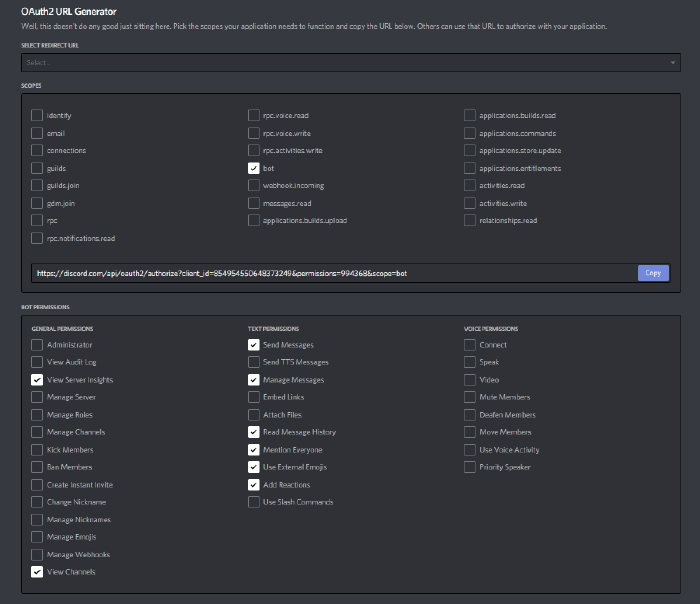Disable Use External Emojis permission
The image size is (700, 604).
[x=254, y=467]
